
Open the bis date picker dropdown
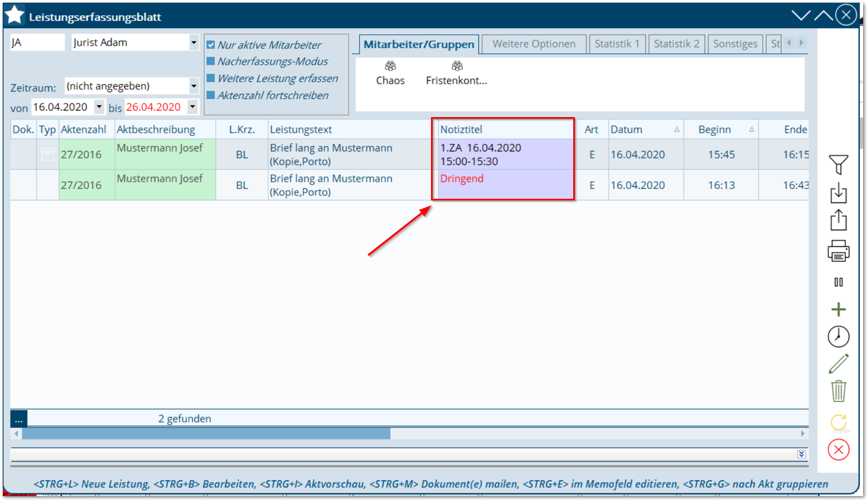192,107
